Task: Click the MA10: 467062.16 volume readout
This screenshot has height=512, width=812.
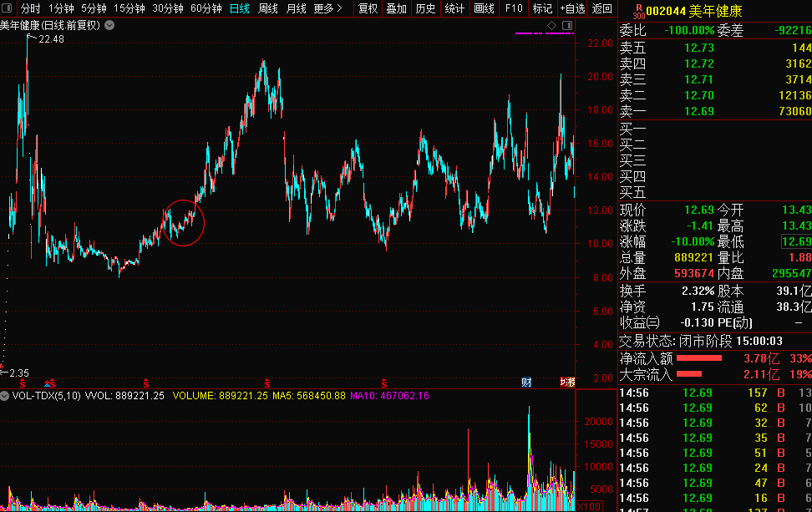Action: [x=389, y=396]
